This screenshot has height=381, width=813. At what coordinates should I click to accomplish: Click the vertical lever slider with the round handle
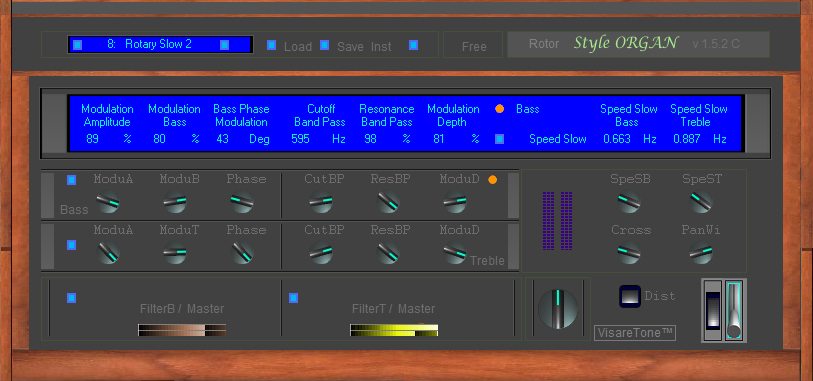point(734,310)
